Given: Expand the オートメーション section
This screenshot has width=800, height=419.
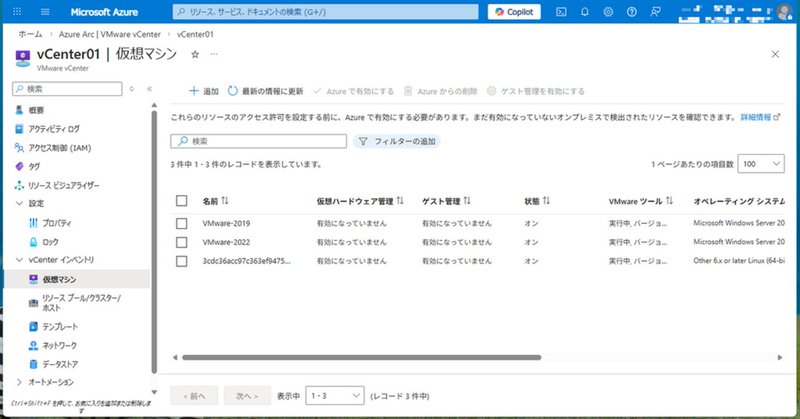Looking at the screenshot, I should tap(19, 382).
